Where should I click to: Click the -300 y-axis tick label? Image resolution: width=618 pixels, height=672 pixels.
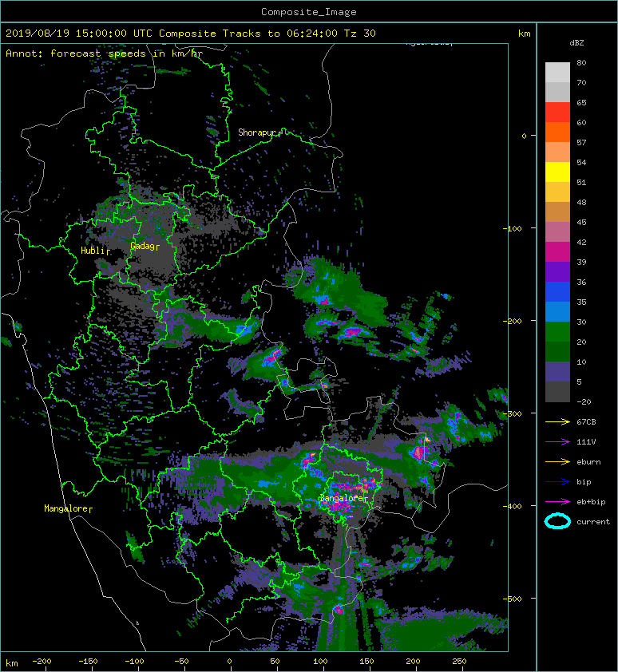click(x=513, y=413)
